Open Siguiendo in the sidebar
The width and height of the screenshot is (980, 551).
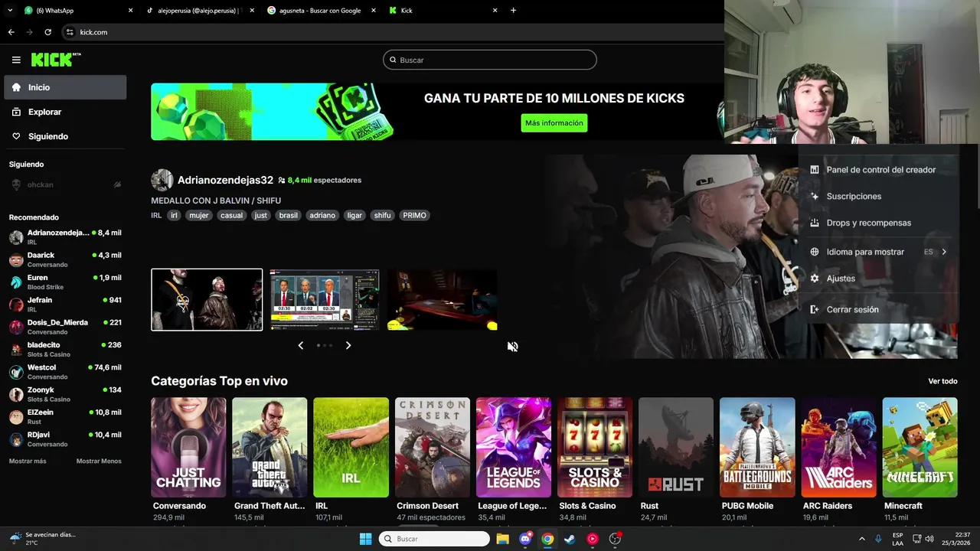tap(65, 136)
